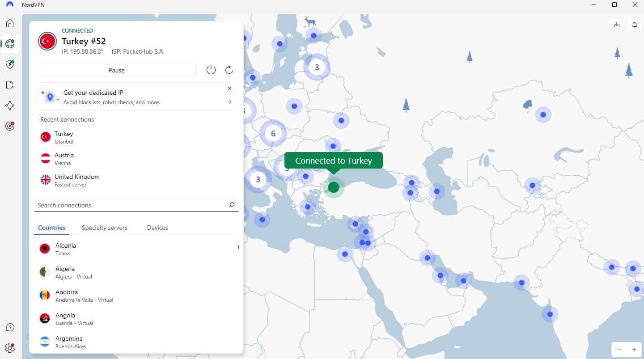The image size is (644, 359).
Task: Open Dark Web Monitor target icon
Action: click(x=10, y=126)
